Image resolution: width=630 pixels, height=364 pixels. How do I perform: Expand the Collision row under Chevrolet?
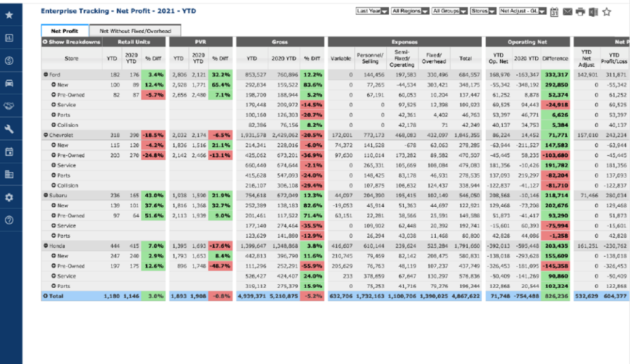click(54, 185)
